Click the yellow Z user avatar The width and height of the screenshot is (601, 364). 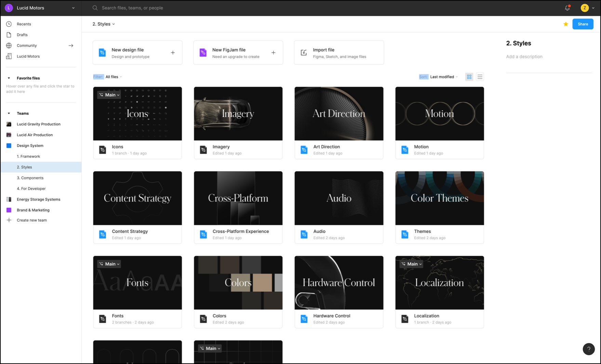tap(585, 8)
